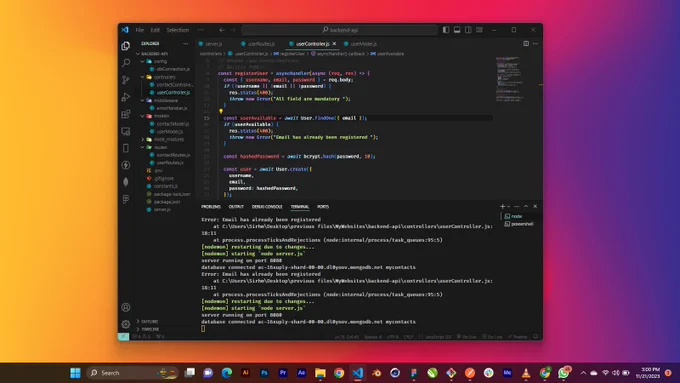Open the overflow menu ellipsis in title bar
The image size is (680, 383).
click(x=200, y=30)
